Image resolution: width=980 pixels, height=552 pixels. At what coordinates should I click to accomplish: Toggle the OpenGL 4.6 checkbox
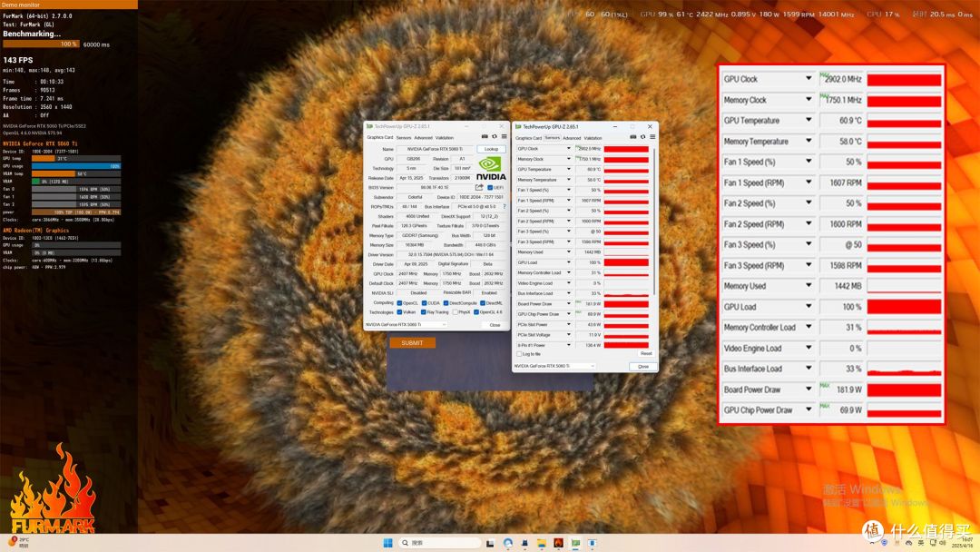(x=476, y=312)
